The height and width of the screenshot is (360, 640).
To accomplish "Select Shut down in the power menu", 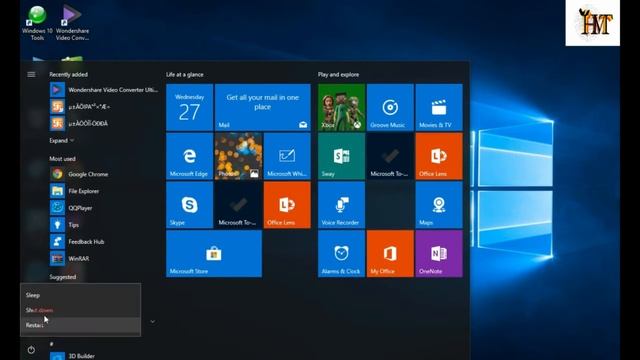I will point(80,310).
